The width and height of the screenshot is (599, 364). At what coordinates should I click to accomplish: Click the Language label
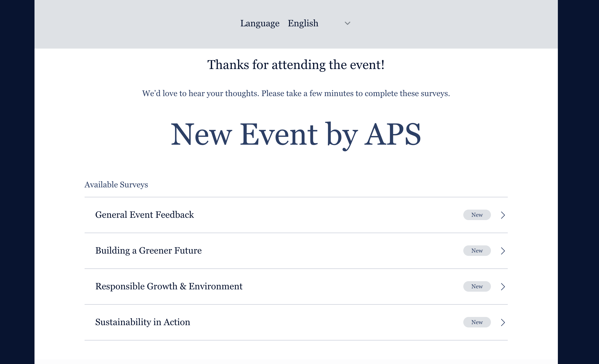pos(260,23)
